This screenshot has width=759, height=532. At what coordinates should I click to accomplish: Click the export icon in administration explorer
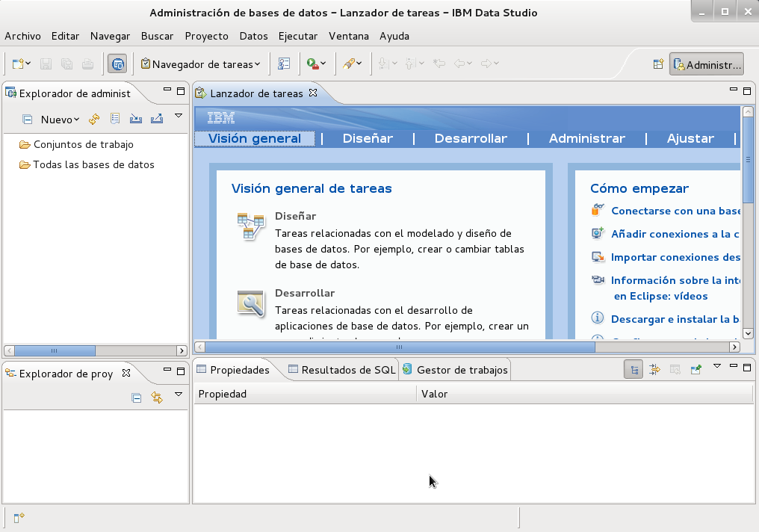[x=157, y=119]
